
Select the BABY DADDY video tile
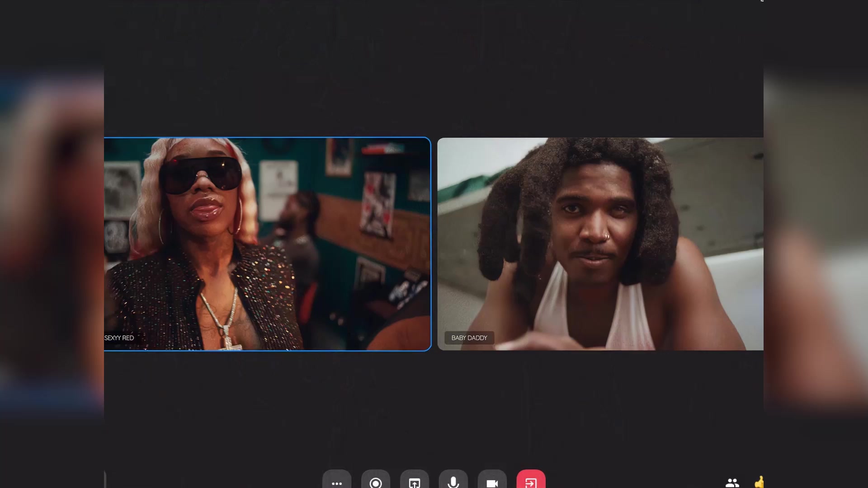(x=600, y=244)
